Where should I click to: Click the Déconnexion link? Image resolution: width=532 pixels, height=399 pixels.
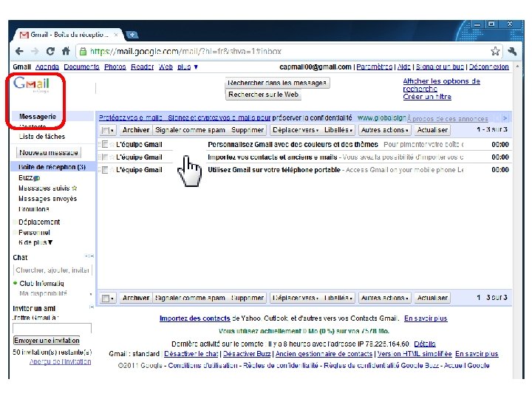(x=489, y=67)
